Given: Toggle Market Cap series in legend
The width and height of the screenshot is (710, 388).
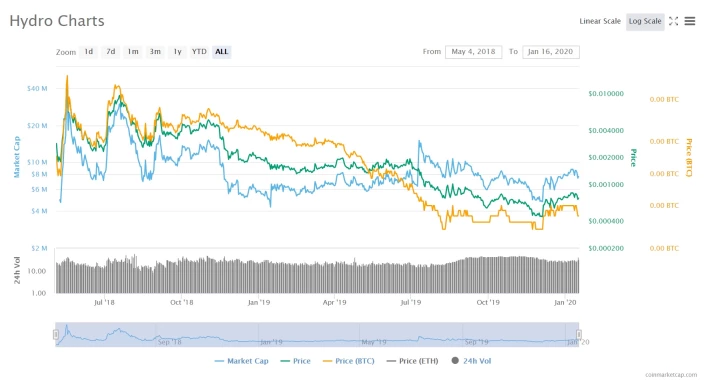Looking at the screenshot, I should (x=242, y=361).
